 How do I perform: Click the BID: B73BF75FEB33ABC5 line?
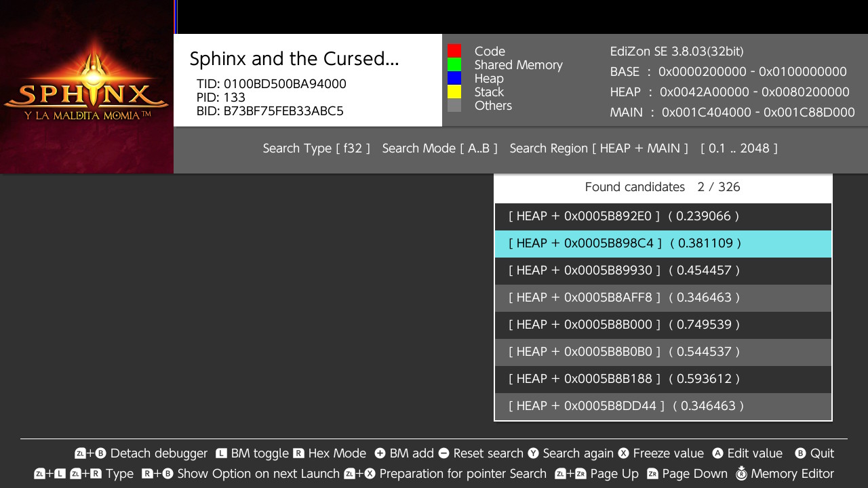(x=270, y=111)
